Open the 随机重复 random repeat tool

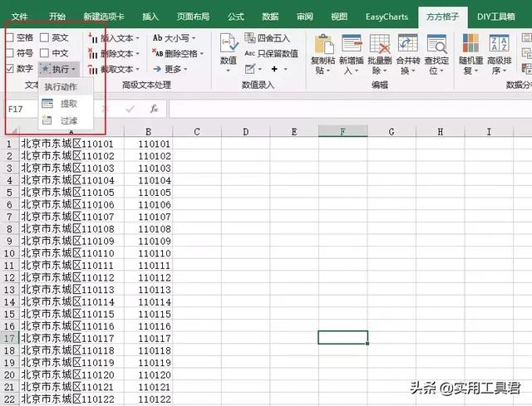coord(471,54)
